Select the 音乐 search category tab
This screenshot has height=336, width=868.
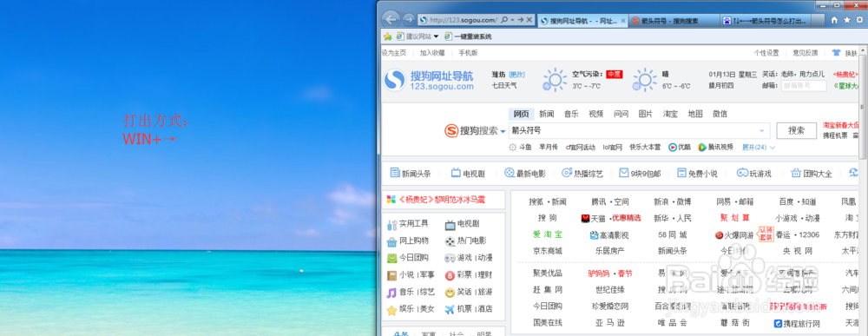(571, 114)
